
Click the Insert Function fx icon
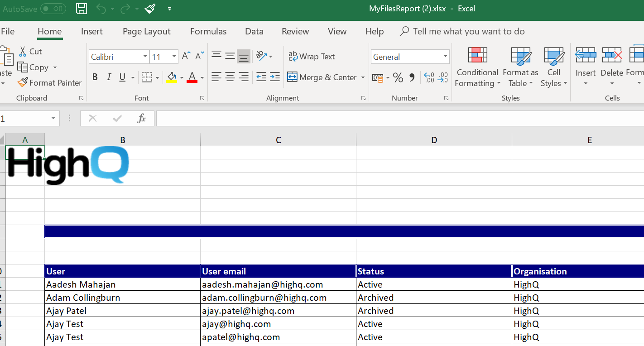pos(141,119)
